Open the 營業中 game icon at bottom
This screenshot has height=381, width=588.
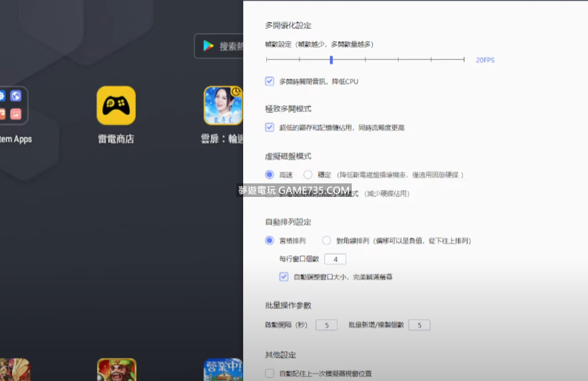(x=223, y=370)
